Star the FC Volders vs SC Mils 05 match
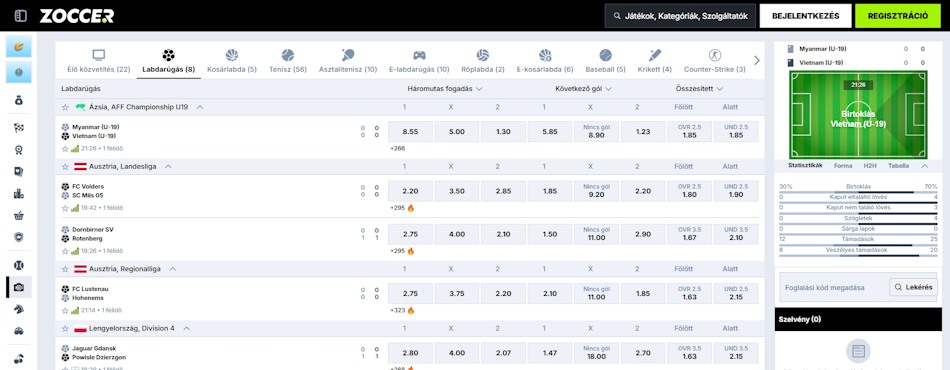950x370 pixels. (65, 208)
